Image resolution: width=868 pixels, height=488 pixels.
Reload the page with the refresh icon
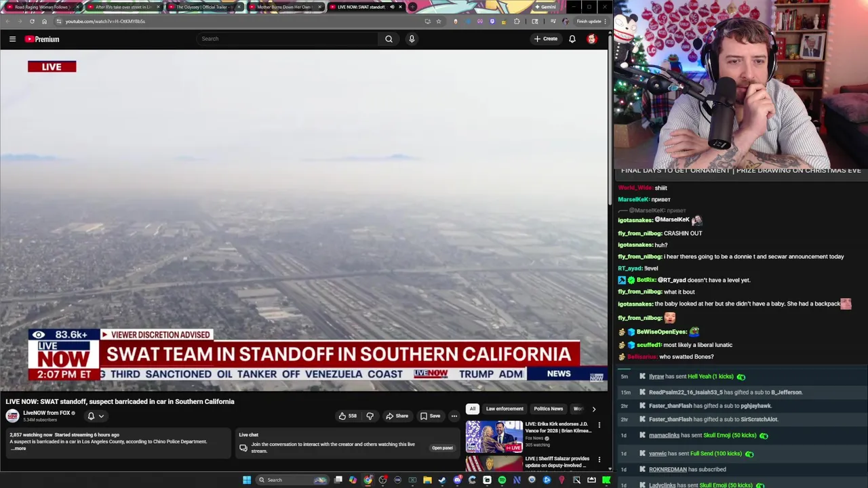click(x=32, y=21)
